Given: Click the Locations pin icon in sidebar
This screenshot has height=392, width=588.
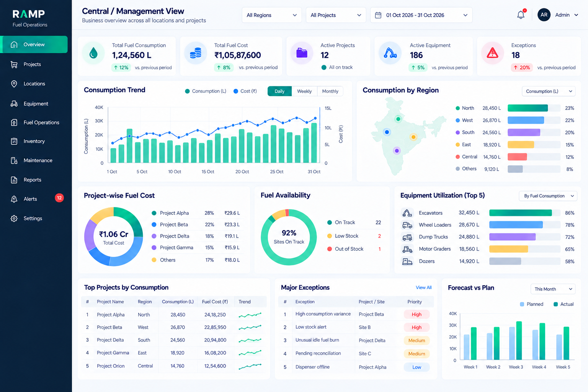Looking at the screenshot, I should click(14, 84).
